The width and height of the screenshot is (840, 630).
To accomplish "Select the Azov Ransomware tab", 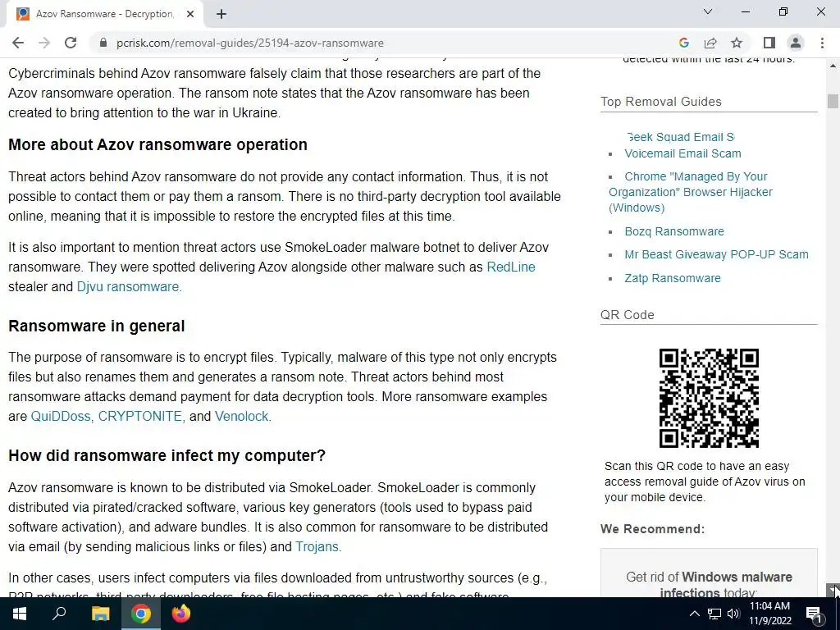I will (x=104, y=15).
